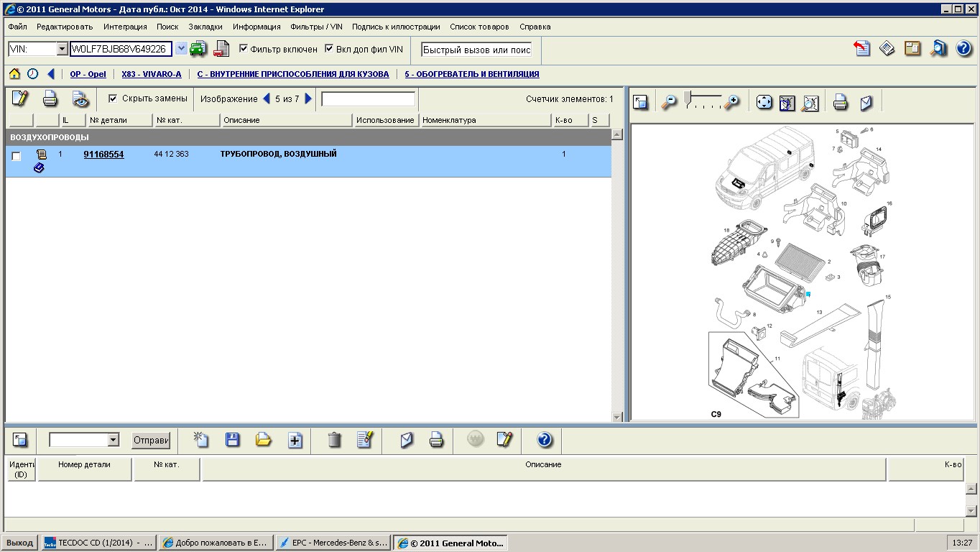The width and height of the screenshot is (980, 552).
Task: Click zoom out magnifier on illustration toolbar
Action: point(669,103)
